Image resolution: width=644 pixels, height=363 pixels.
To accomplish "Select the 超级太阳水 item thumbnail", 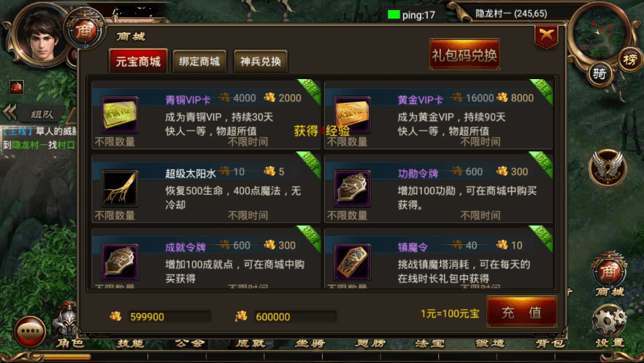I will [119, 189].
